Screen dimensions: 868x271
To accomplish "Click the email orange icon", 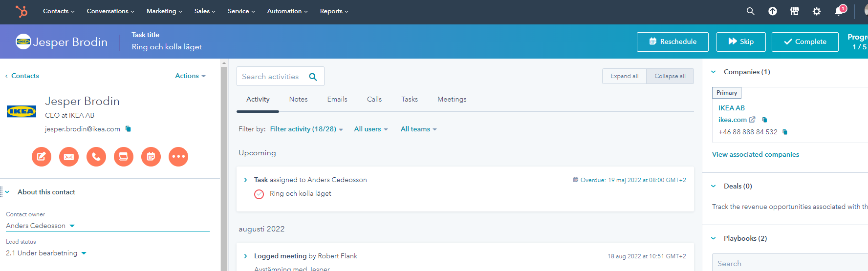I will point(69,157).
